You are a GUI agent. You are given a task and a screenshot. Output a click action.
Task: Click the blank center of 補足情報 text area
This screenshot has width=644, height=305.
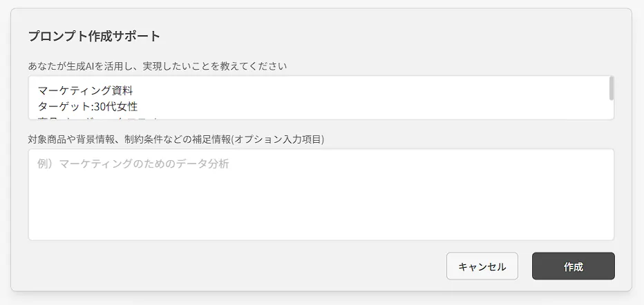321,204
